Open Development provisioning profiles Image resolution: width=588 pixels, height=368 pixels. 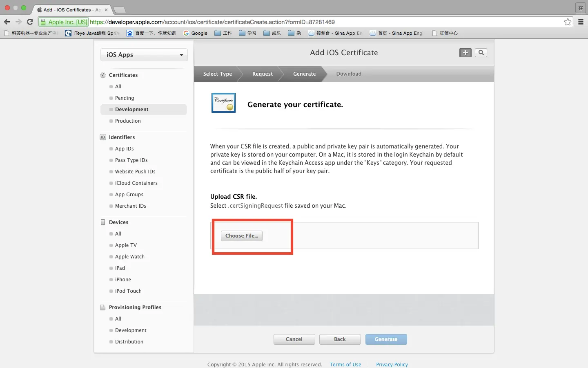tap(131, 330)
